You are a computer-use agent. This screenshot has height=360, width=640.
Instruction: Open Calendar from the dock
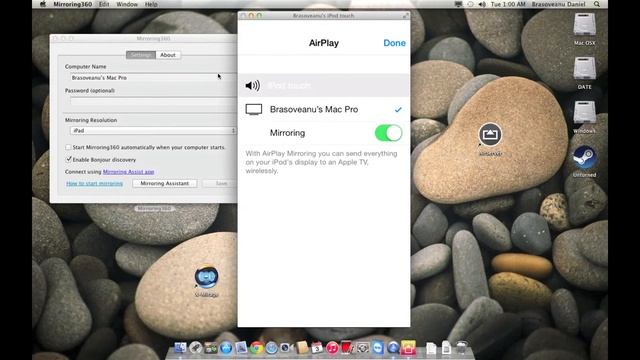[317, 347]
